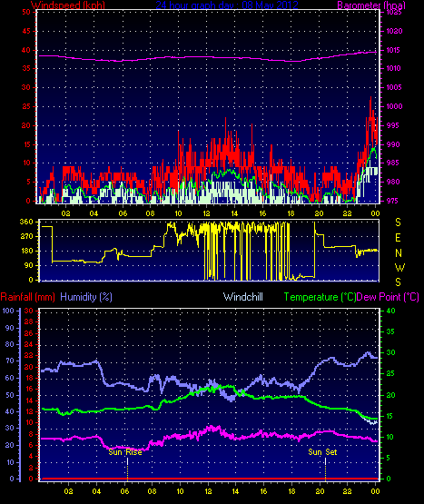Click the 100 humidity scale value
Image resolution: width=424 pixels, height=504 pixels.
point(8,311)
